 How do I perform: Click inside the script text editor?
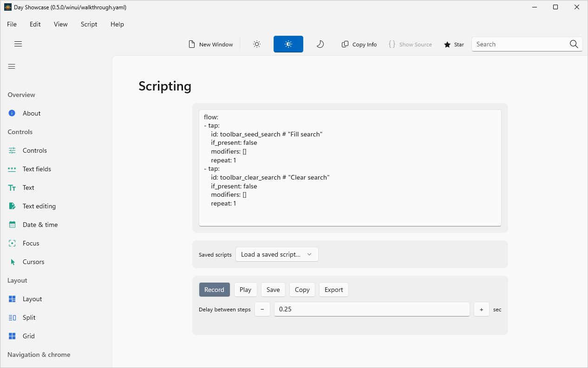click(x=350, y=168)
